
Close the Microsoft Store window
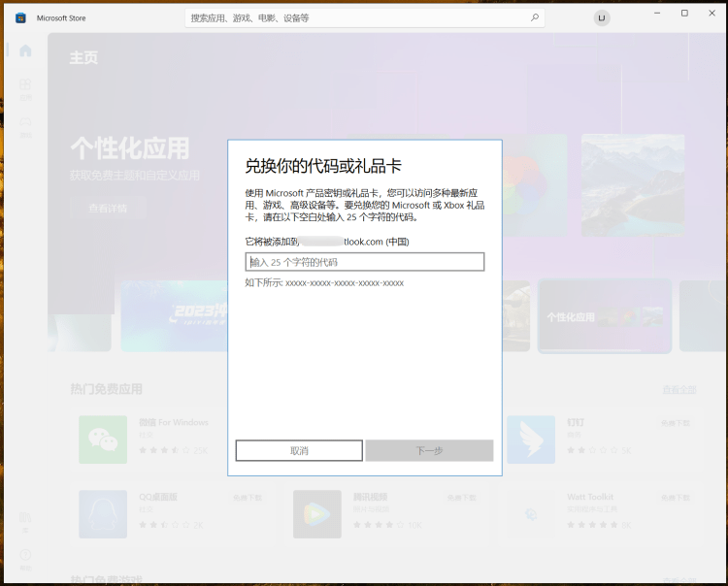[x=711, y=13]
